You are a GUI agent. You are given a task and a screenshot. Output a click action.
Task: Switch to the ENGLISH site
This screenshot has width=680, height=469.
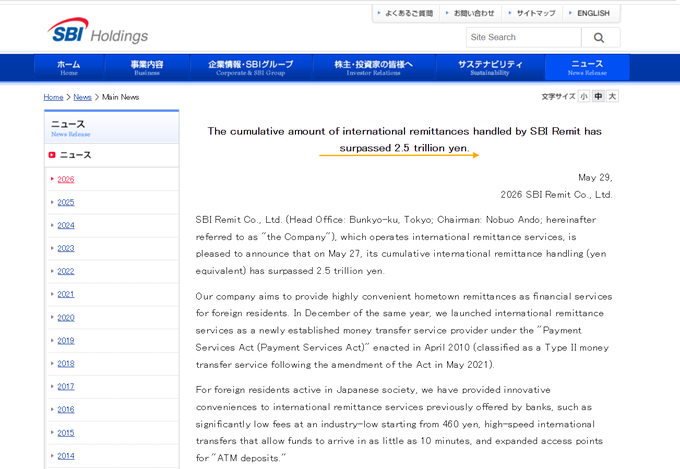pyautogui.click(x=593, y=13)
